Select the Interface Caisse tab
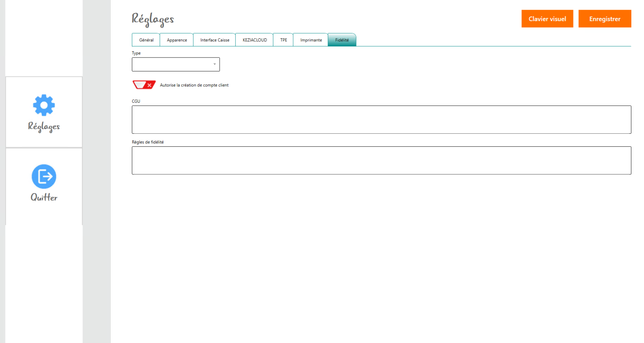Screen dimensions: 644x343 215,40
